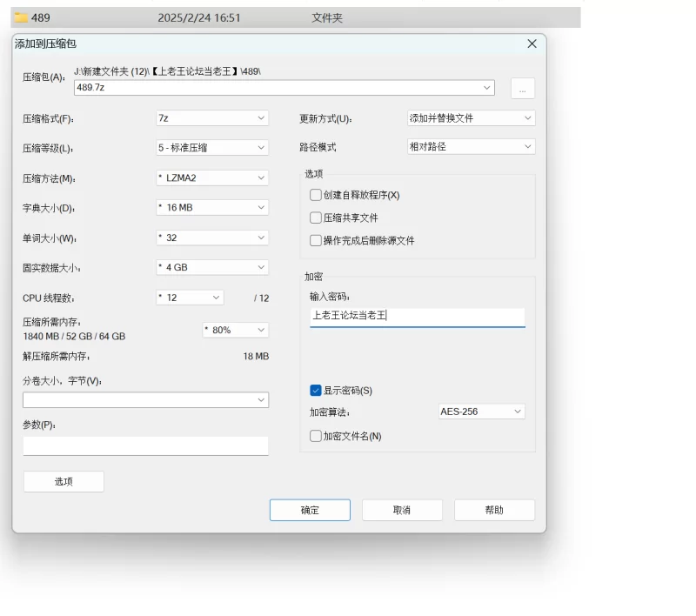696x616 pixels.
Task: Click the 选项 button at bottom left
Action: point(64,481)
